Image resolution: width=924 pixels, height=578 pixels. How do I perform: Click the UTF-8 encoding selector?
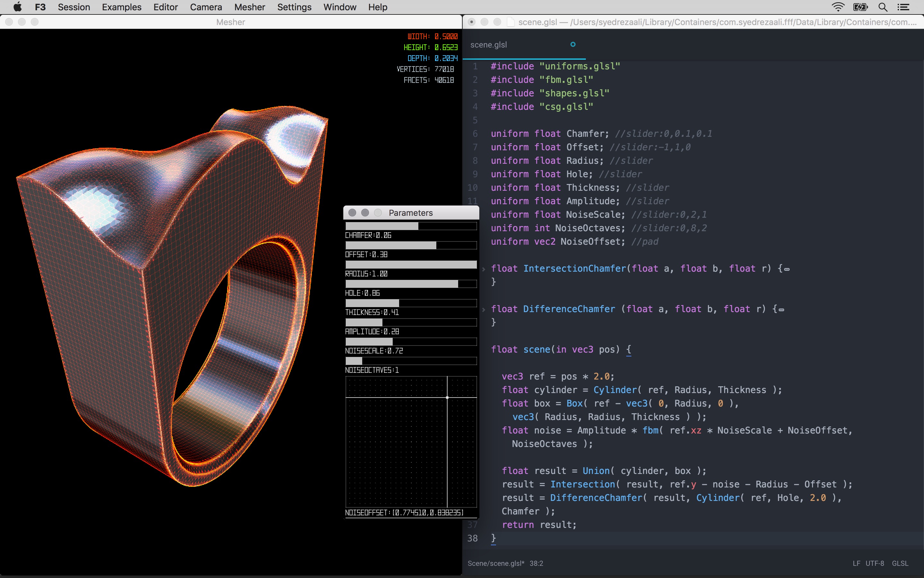(x=875, y=563)
